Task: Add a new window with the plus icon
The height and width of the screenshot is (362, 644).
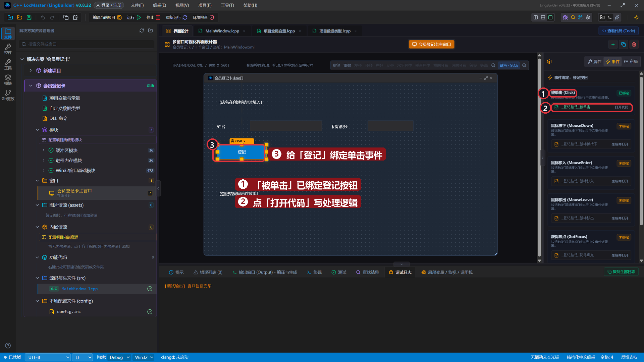Action: (613, 44)
